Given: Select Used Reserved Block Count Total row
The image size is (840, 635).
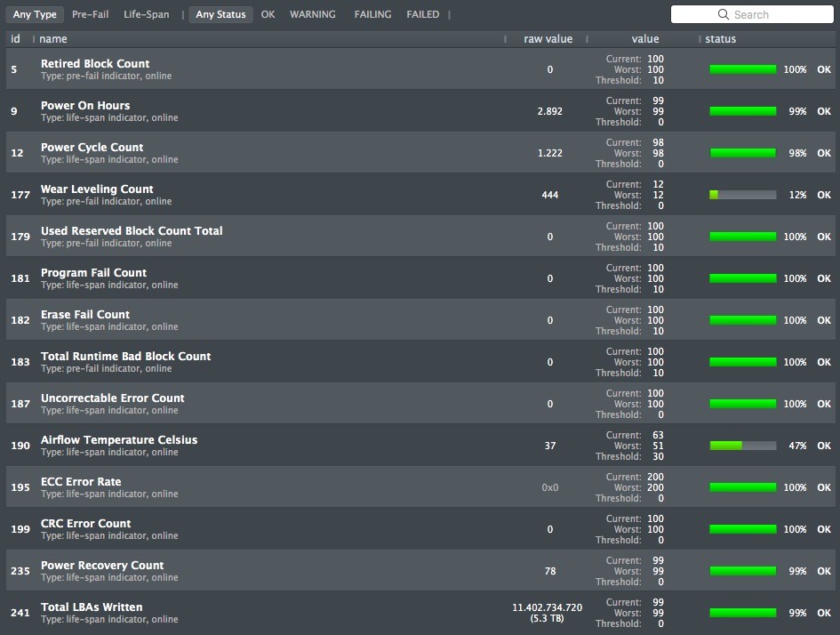Looking at the screenshot, I should coord(420,237).
